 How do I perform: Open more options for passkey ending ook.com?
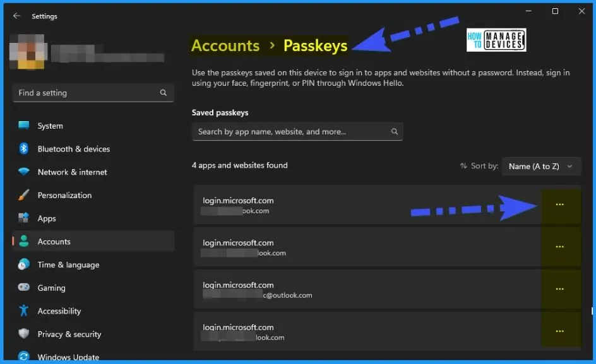tap(559, 204)
